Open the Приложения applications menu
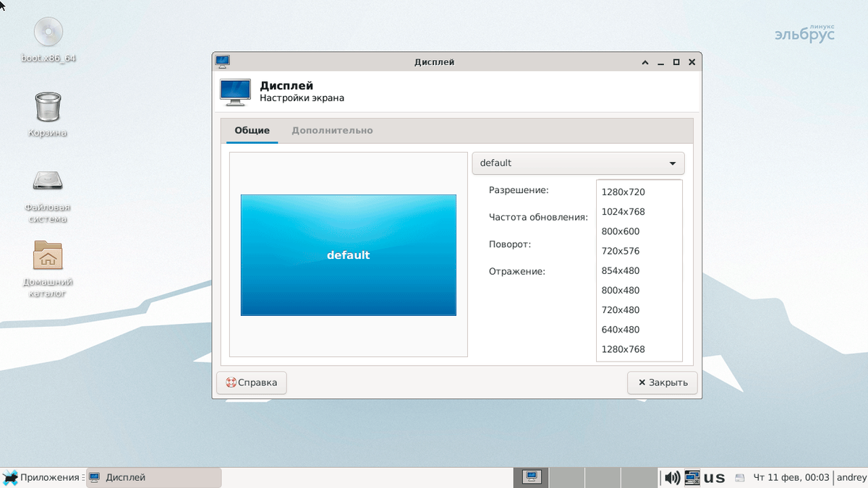Viewport: 868px width, 488px height. (41, 477)
